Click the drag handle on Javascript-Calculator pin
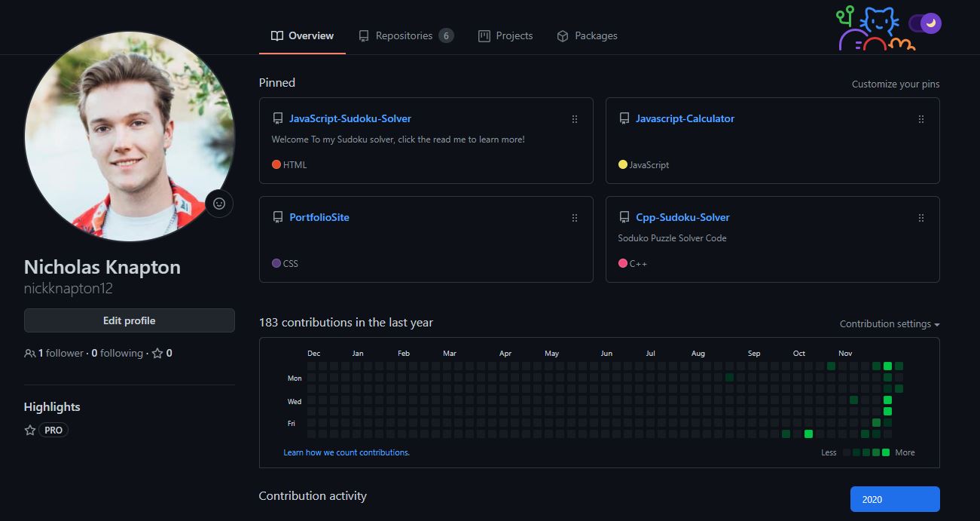Viewport: 980px width, 521px height. click(920, 119)
